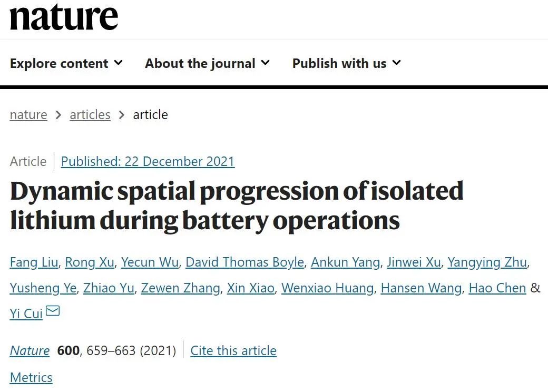Go to the nature breadcrumb link
Viewport: 548px width, 392px height.
point(28,114)
